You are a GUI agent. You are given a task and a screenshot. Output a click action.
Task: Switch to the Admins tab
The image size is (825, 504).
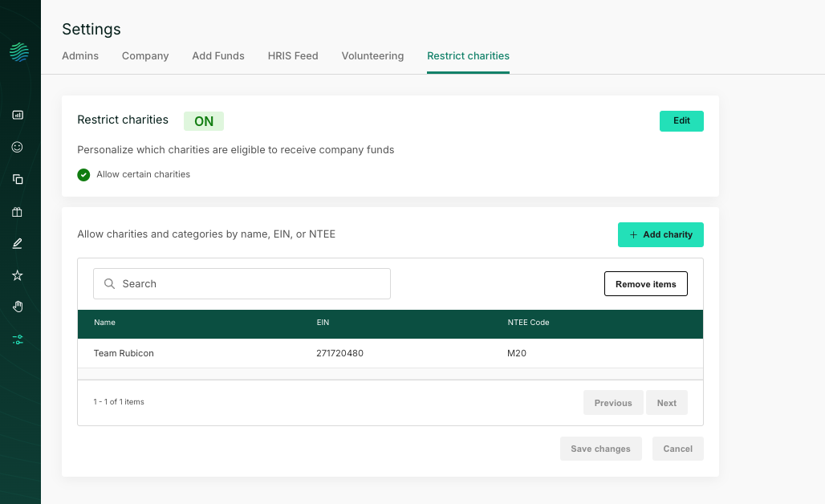click(80, 56)
